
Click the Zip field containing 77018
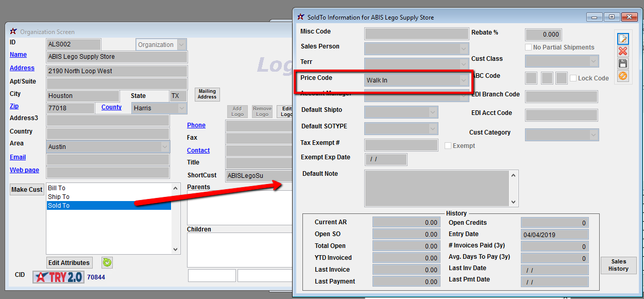click(x=71, y=108)
